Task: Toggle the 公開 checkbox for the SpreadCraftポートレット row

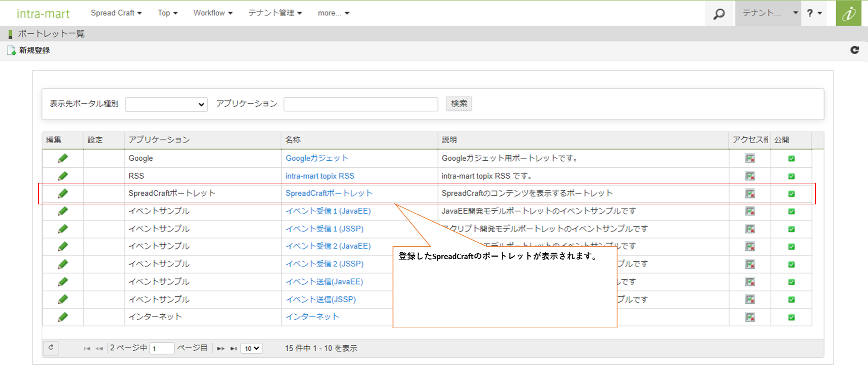Action: [x=791, y=194]
